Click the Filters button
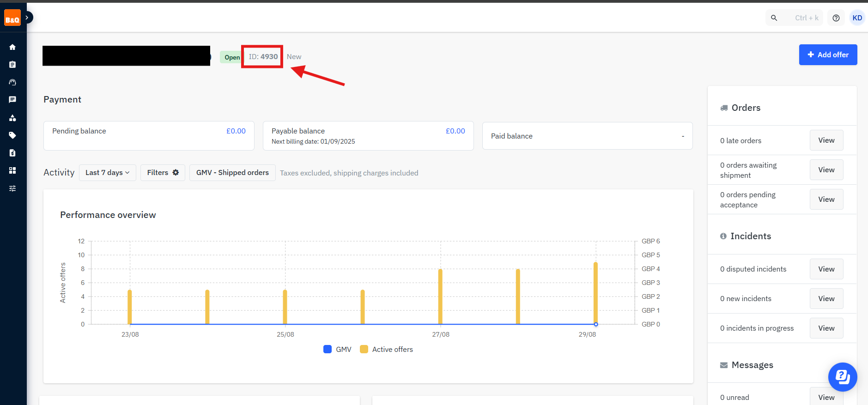Screen dimensions: 868x405 click(x=163, y=173)
